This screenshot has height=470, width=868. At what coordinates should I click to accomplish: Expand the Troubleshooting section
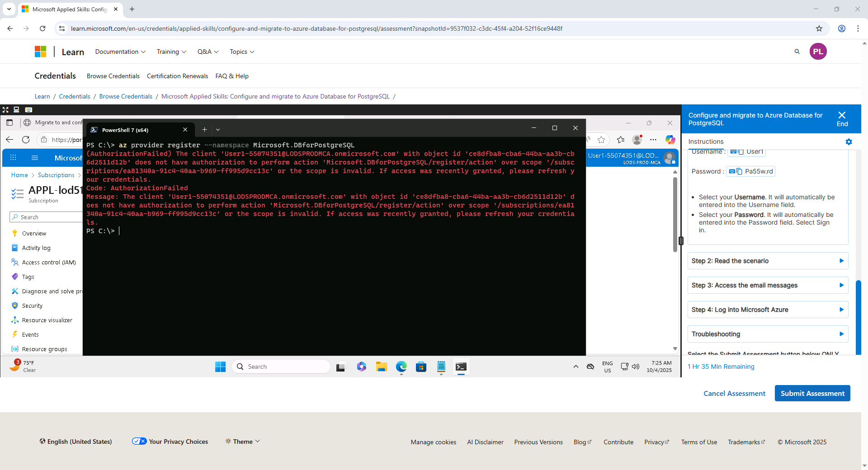point(768,334)
